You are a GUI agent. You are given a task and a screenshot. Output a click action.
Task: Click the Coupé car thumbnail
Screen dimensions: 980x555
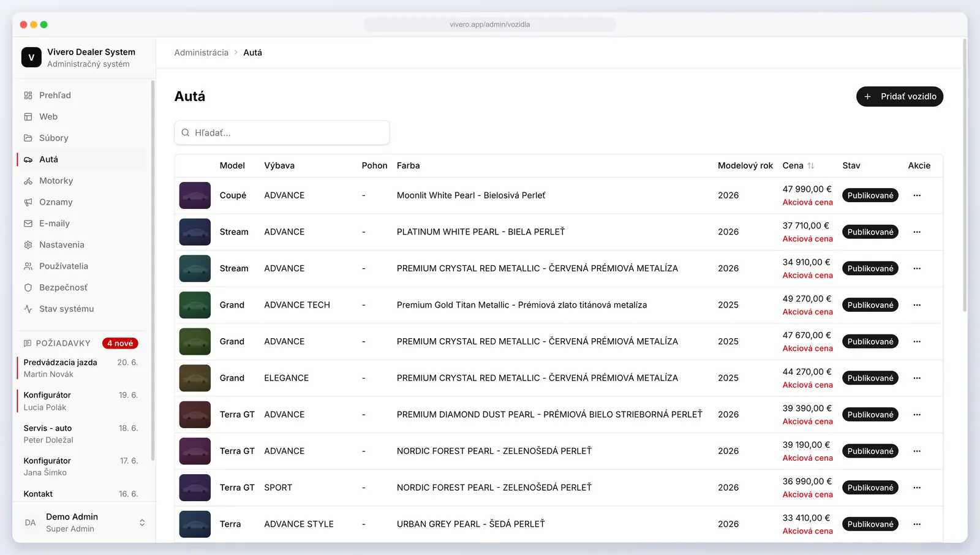pos(195,195)
